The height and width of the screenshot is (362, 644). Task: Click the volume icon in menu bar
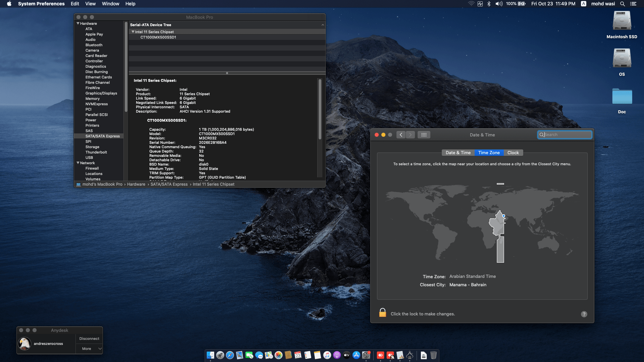[499, 4]
